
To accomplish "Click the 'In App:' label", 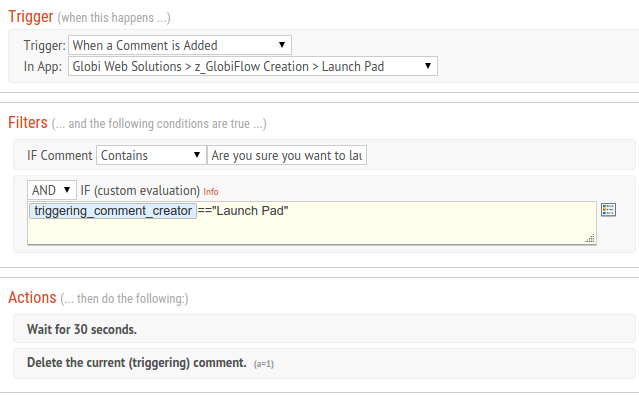I will [x=43, y=66].
